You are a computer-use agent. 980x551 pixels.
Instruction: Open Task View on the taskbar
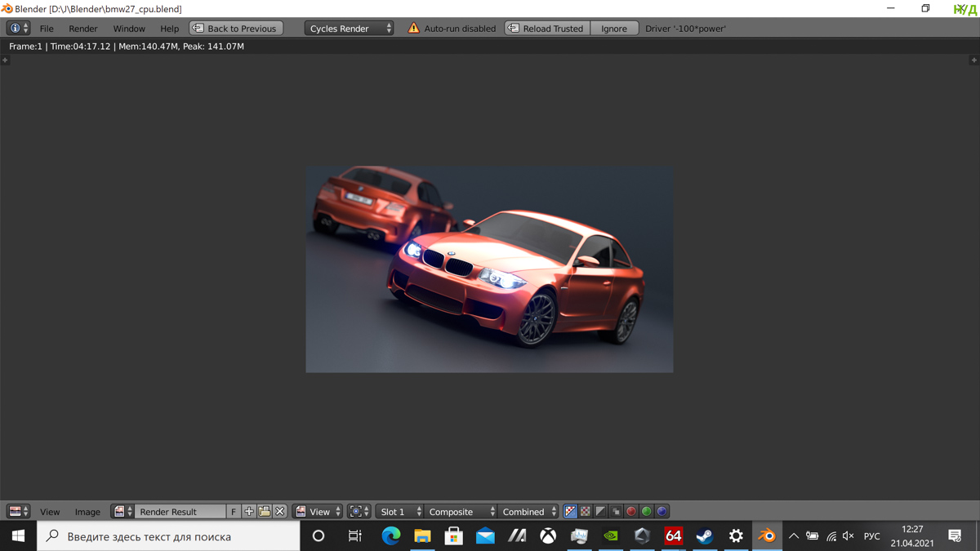click(354, 536)
